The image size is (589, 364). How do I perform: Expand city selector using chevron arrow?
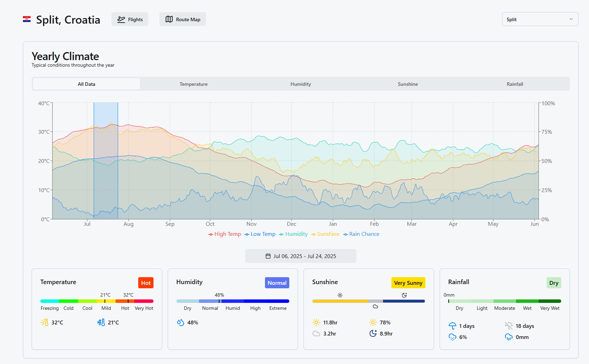coord(571,19)
